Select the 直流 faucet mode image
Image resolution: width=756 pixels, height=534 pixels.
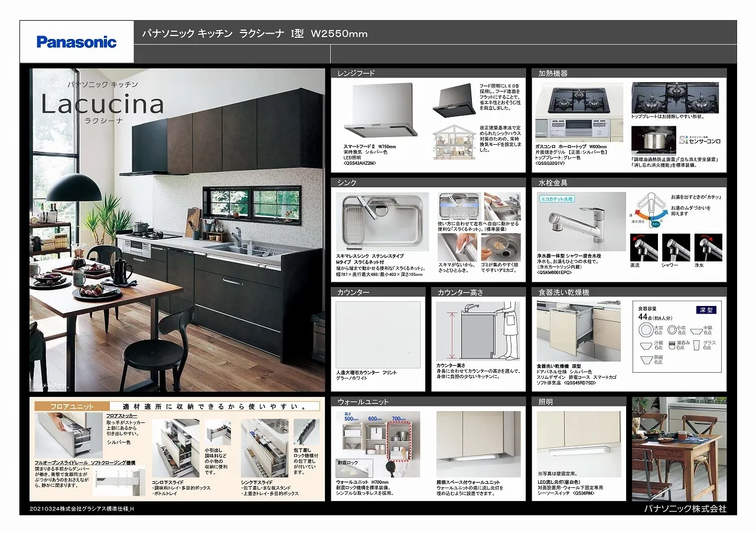tap(643, 248)
